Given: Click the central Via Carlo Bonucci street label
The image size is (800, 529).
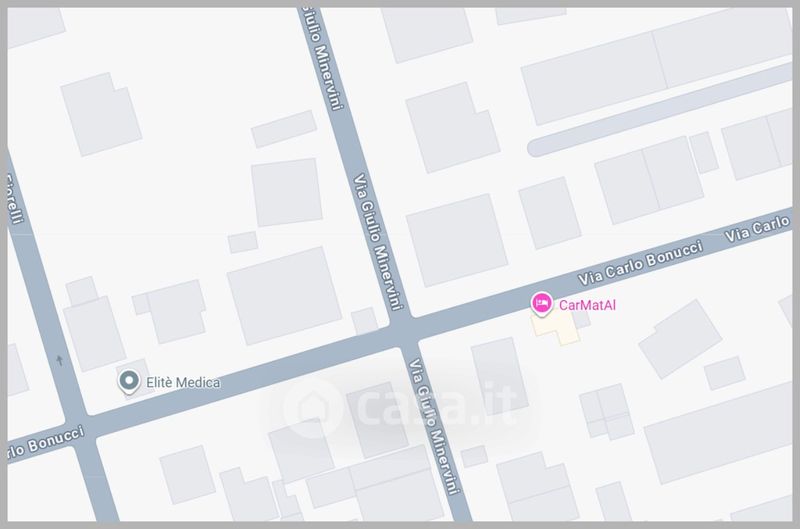Looking at the screenshot, I should 640,262.
